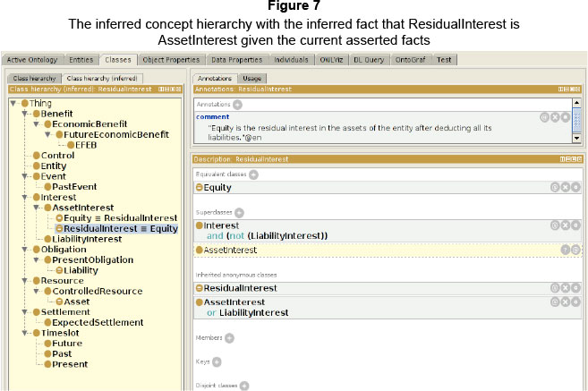Add disjoint class with plus icon

click(x=243, y=386)
